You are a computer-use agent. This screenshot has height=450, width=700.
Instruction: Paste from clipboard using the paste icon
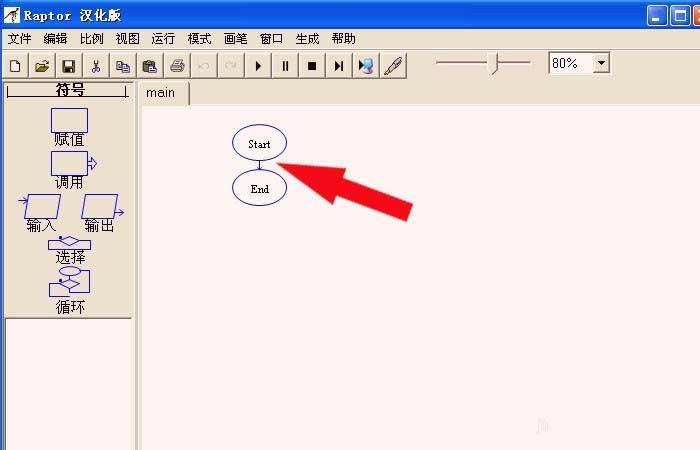(150, 66)
